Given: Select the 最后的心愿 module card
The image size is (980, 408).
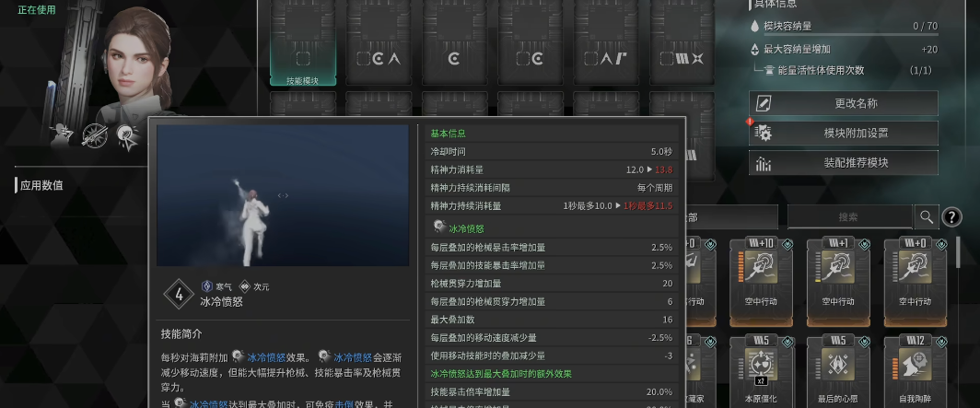Looking at the screenshot, I should pyautogui.click(x=838, y=371).
